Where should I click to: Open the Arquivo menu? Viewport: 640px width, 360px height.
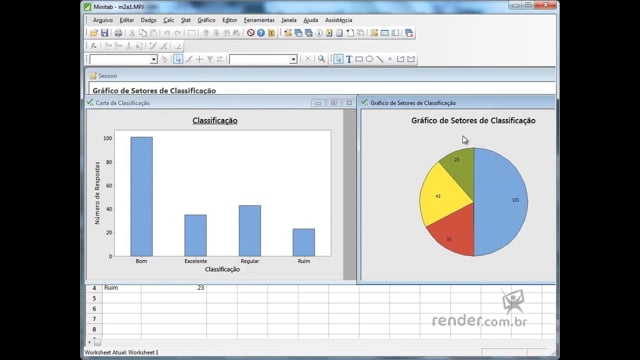pos(102,20)
